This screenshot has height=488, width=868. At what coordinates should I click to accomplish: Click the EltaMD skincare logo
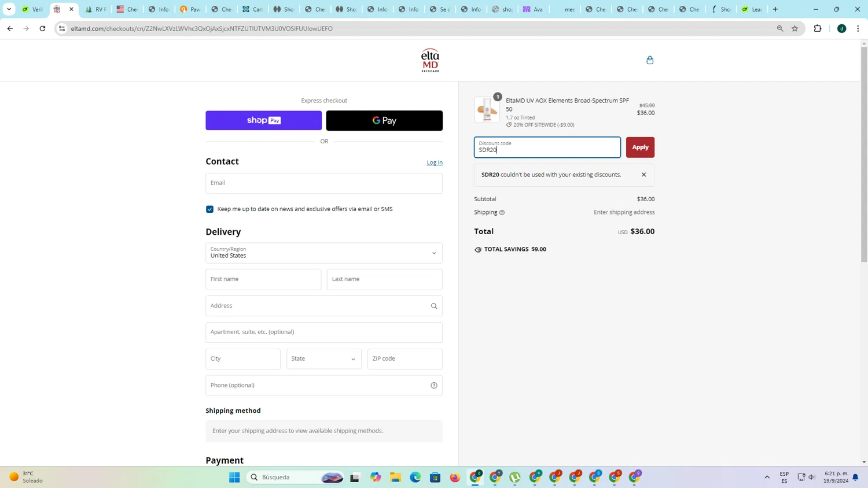(x=430, y=60)
